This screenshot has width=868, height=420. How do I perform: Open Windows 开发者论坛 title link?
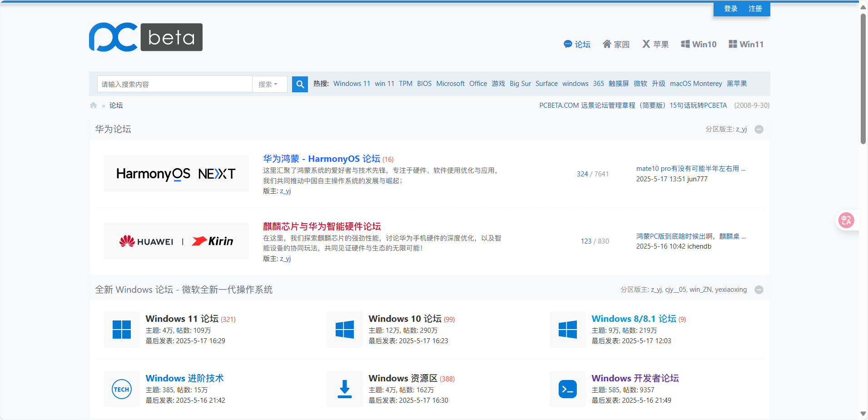(x=635, y=378)
